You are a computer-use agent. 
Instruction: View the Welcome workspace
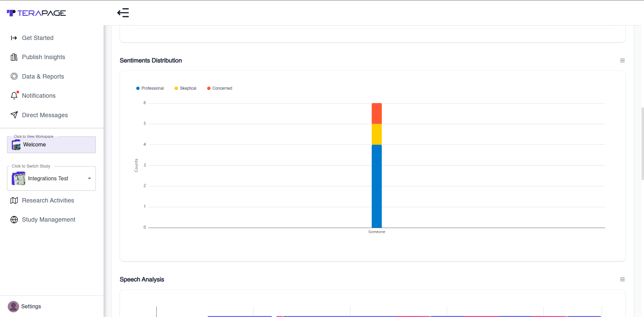pos(51,145)
